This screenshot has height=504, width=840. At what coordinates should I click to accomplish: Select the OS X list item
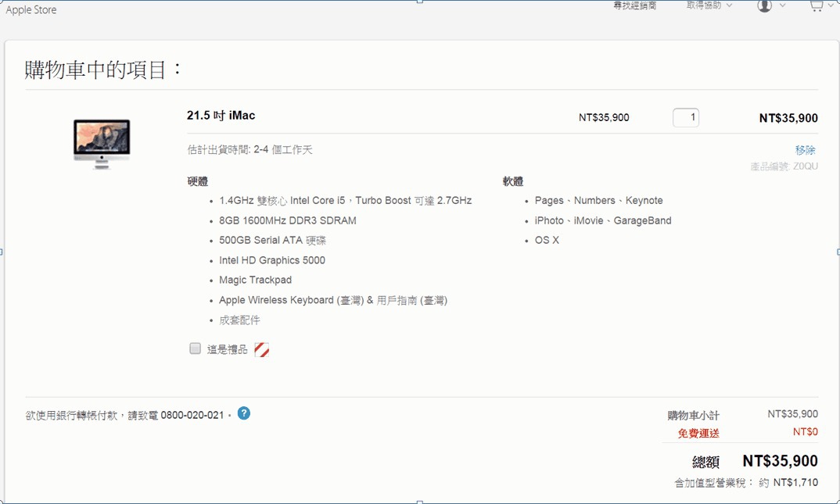(547, 240)
